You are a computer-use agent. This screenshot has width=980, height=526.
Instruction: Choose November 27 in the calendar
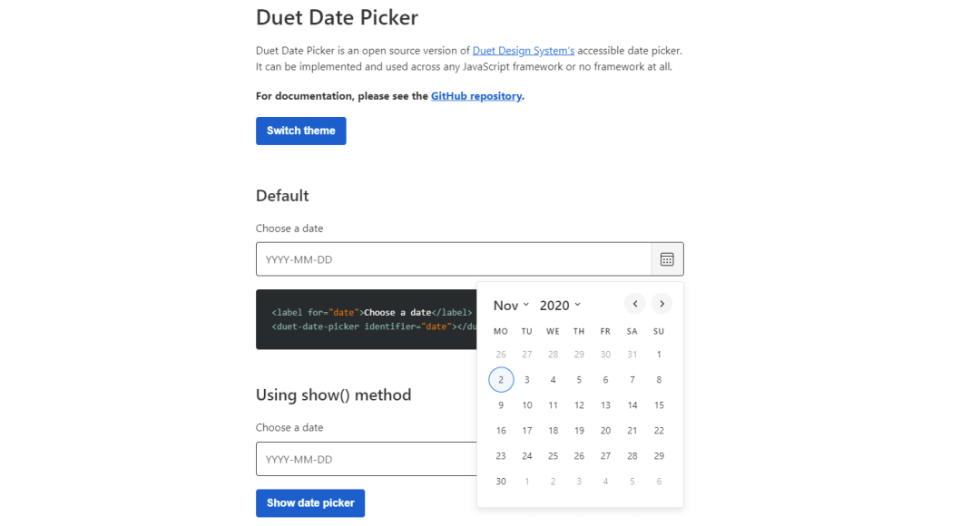pos(605,456)
